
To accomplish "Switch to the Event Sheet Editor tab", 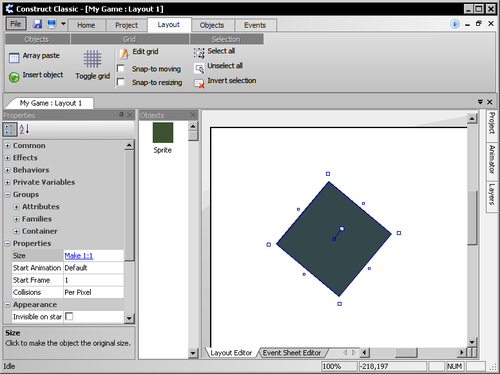I will point(292,353).
